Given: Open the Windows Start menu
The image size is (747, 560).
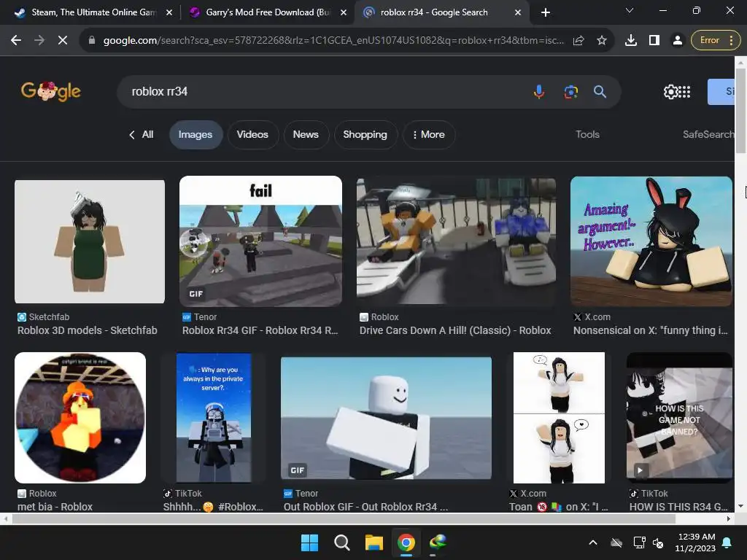Looking at the screenshot, I should pos(309,542).
